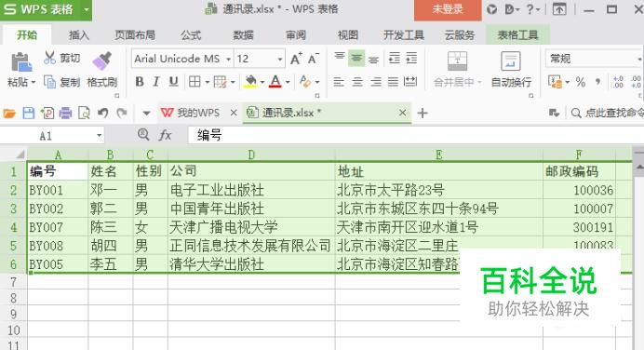Click the increase indent icon
Viewport: 644px width, 350px height.
(x=411, y=59)
